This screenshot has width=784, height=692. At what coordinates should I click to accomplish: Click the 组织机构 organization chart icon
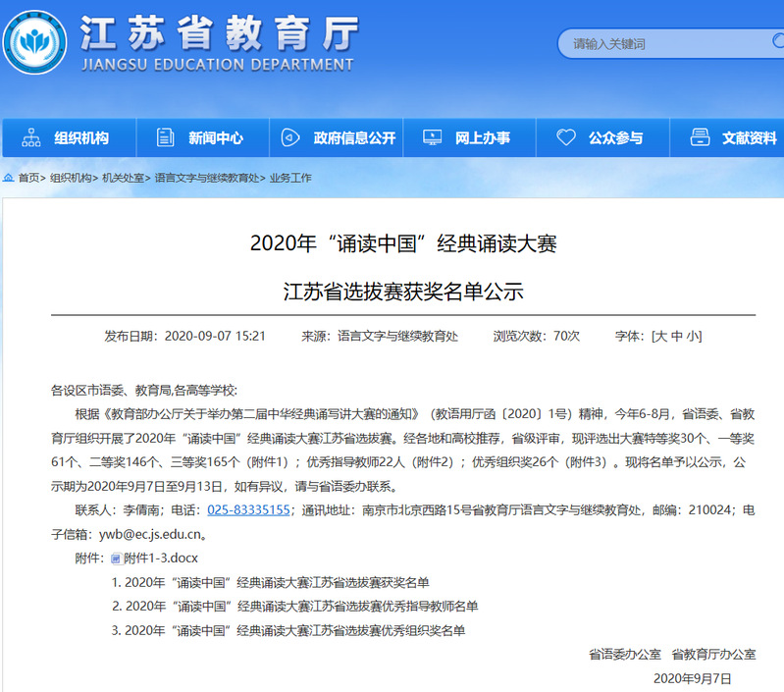(x=31, y=137)
